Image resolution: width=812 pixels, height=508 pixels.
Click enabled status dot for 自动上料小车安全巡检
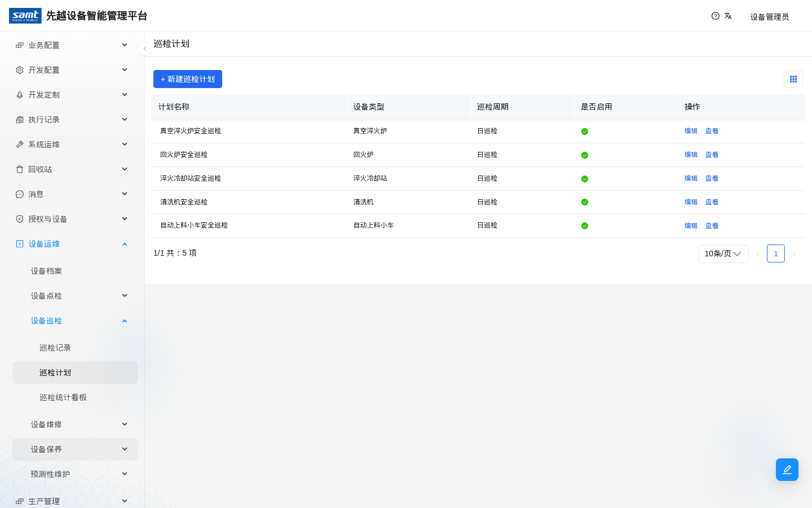pyautogui.click(x=585, y=226)
